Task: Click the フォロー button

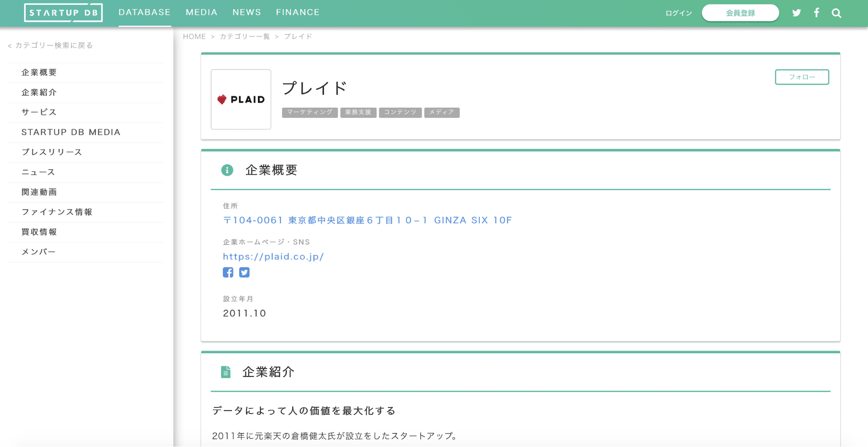Action: click(802, 77)
